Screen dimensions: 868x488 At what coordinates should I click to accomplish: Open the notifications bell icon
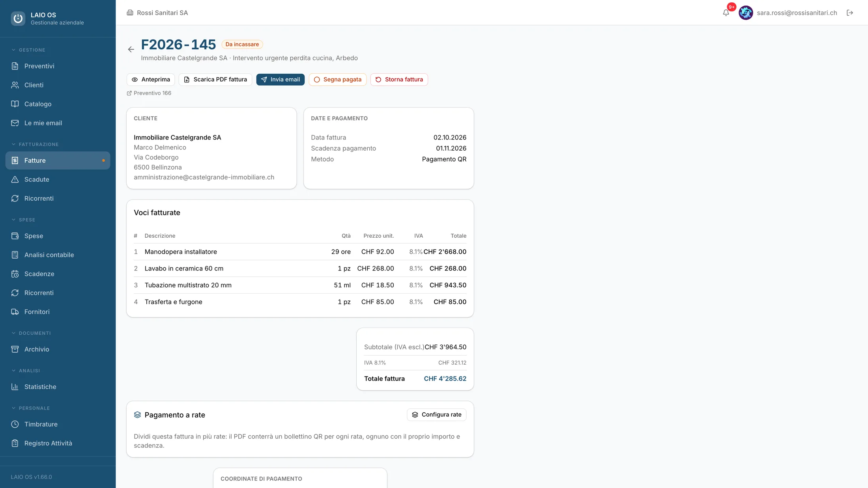[726, 13]
